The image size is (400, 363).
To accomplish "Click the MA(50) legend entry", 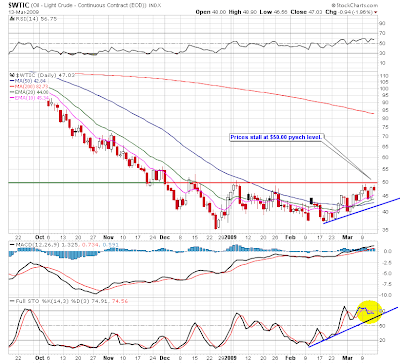I will (x=28, y=81).
